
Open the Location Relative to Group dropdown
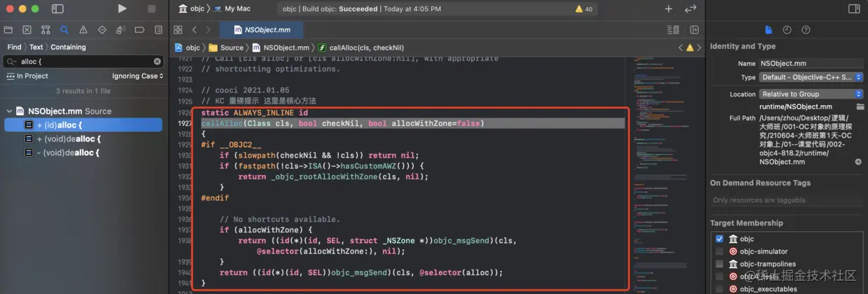811,94
